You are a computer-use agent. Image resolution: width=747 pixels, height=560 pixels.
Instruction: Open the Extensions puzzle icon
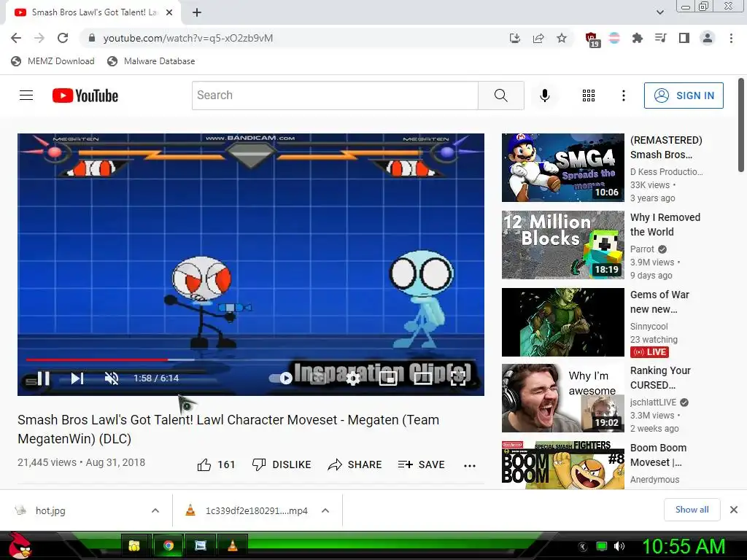(x=637, y=38)
